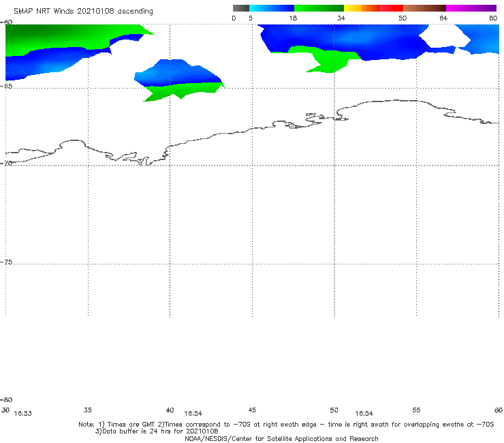
Task: Pick the red segment of the color bar
Action: pos(391,8)
